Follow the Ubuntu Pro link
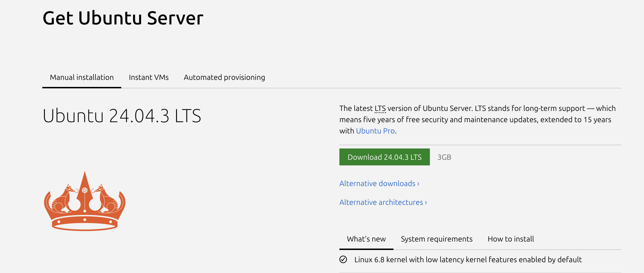Image resolution: width=644 pixels, height=273 pixels. click(375, 131)
